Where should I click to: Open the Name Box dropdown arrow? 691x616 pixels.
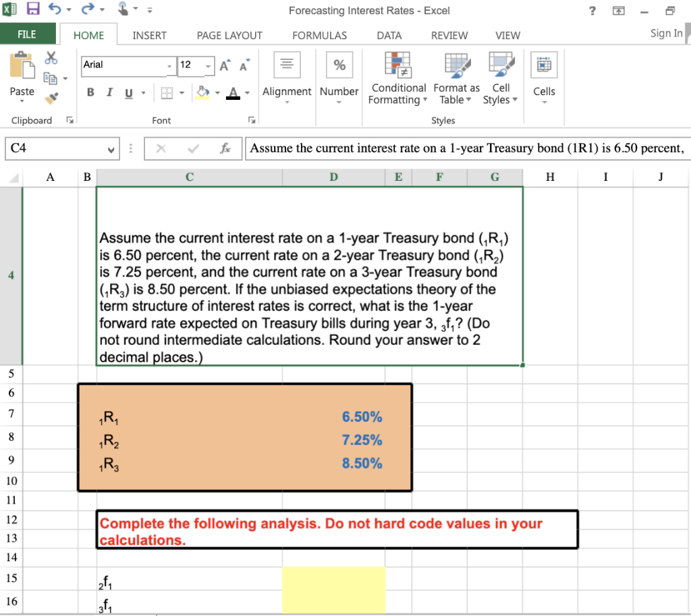click(x=111, y=150)
